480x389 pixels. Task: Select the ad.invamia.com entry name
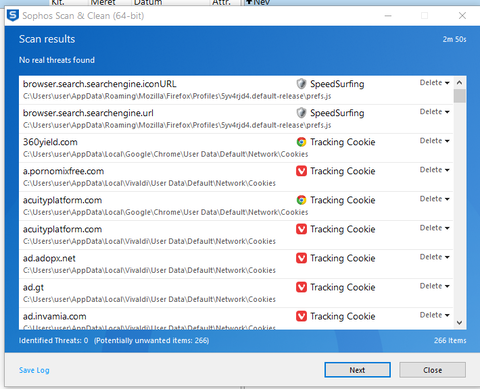coord(54,316)
